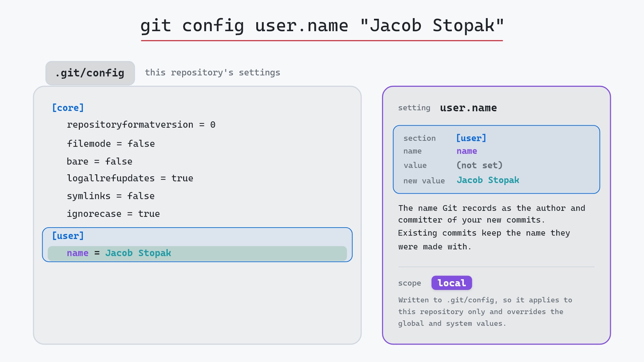Click the purple name value in details
Screen dimensions: 644x362
[467, 151]
